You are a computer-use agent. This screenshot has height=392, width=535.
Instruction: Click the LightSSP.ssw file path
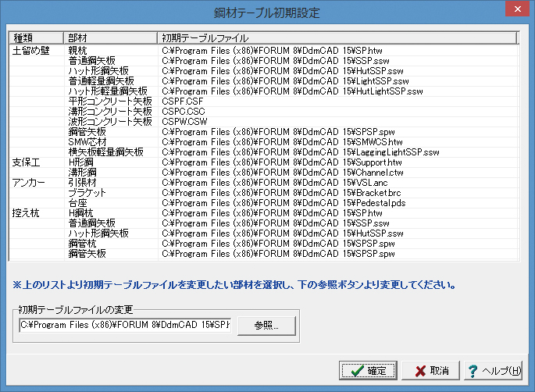[x=285, y=81]
